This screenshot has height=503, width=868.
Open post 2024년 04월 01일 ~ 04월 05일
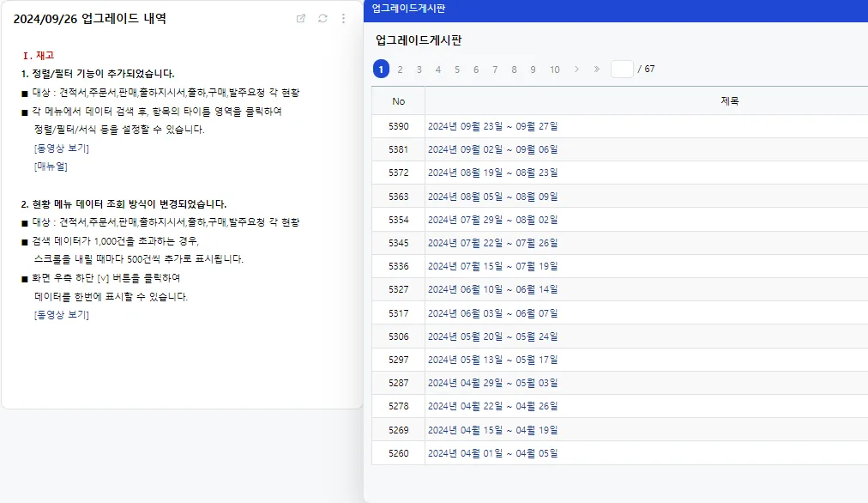click(x=492, y=453)
